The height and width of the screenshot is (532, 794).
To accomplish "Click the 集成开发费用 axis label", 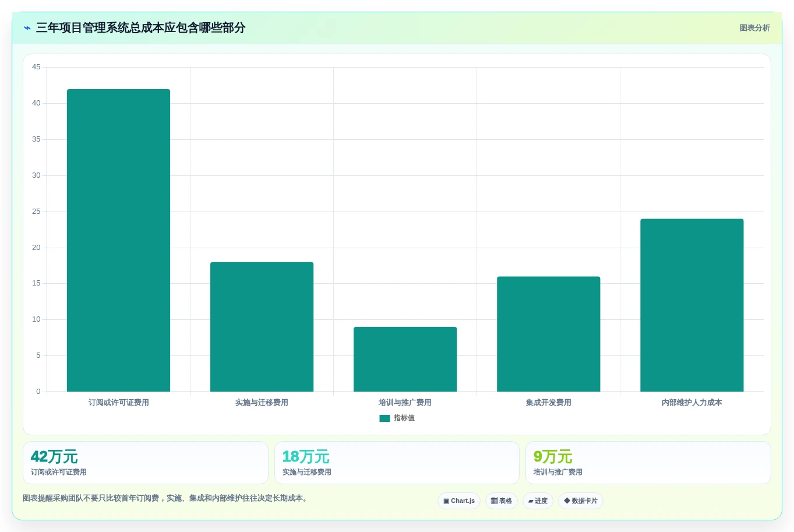I will click(548, 403).
